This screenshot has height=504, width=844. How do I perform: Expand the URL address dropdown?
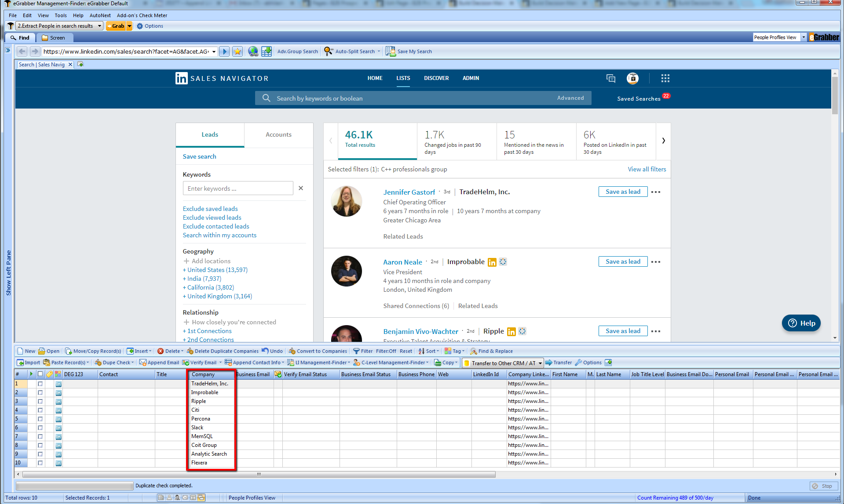point(214,51)
